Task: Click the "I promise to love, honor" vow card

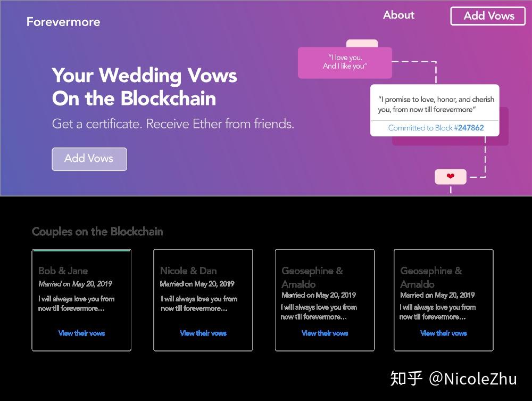Action: [x=435, y=104]
